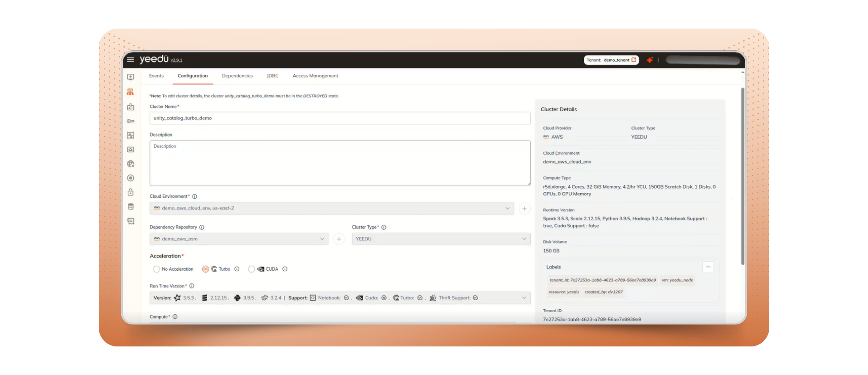Open the notes document sidebar icon
The width and height of the screenshot is (868, 375).
(x=131, y=221)
